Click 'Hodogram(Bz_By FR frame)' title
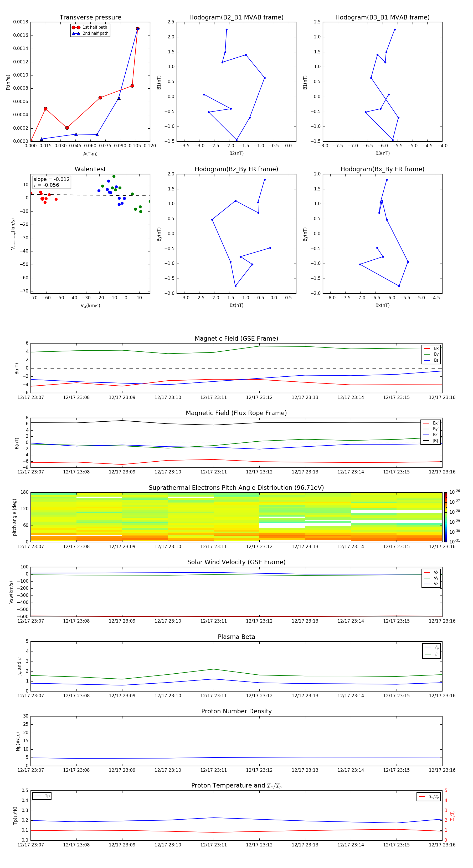 (236, 169)
